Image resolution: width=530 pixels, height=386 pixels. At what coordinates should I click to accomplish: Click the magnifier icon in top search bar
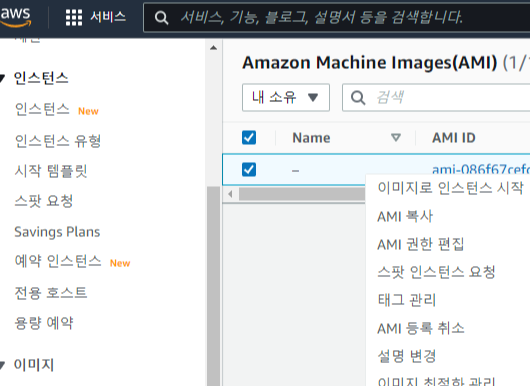pyautogui.click(x=161, y=18)
